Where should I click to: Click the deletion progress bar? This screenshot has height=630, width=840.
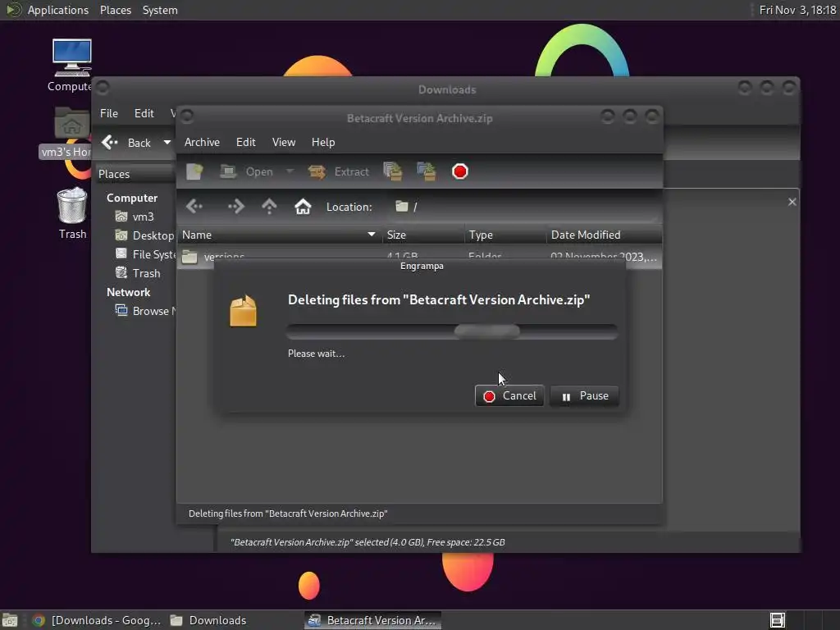(452, 331)
